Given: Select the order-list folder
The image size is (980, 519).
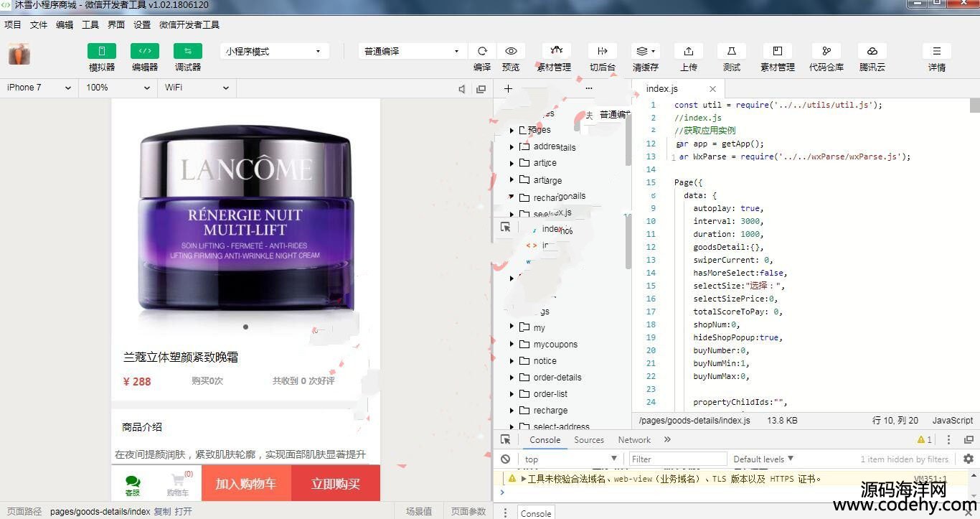Looking at the screenshot, I should point(550,393).
